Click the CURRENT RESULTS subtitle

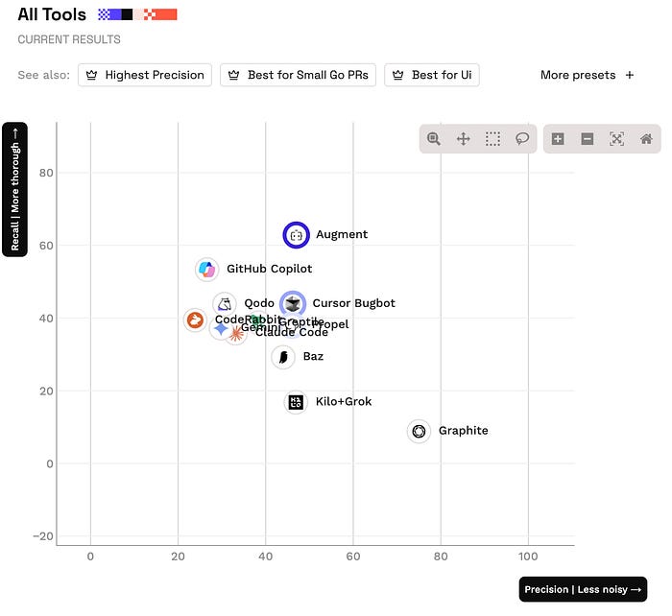pyautogui.click(x=69, y=39)
